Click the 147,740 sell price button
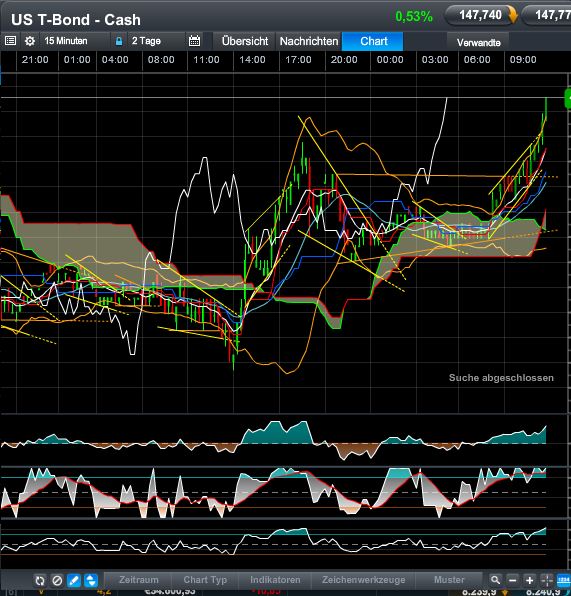 pyautogui.click(x=481, y=15)
